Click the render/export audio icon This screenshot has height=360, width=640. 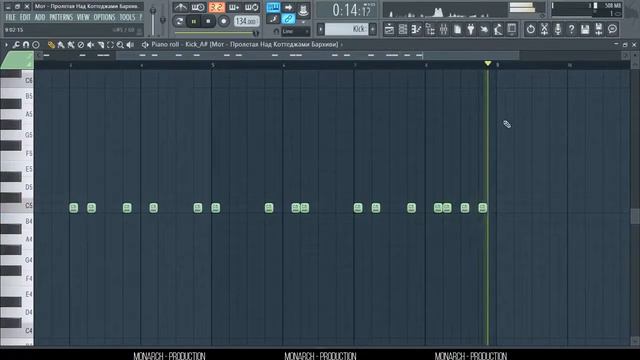pos(598,29)
